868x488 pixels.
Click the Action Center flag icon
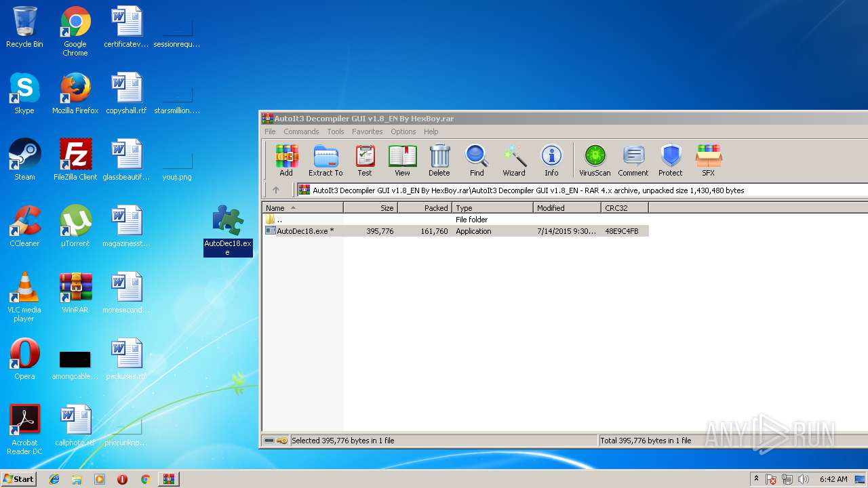pyautogui.click(x=771, y=479)
